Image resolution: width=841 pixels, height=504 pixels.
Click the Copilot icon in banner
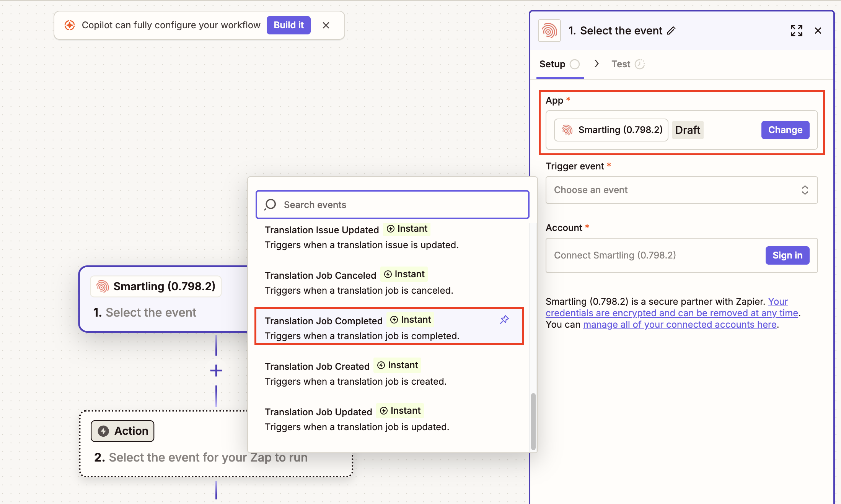70,25
